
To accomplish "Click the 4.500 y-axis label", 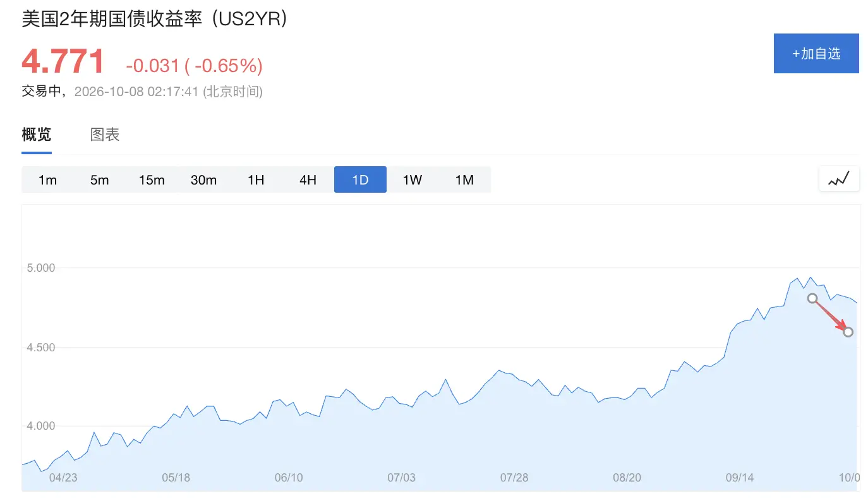I will click(41, 348).
